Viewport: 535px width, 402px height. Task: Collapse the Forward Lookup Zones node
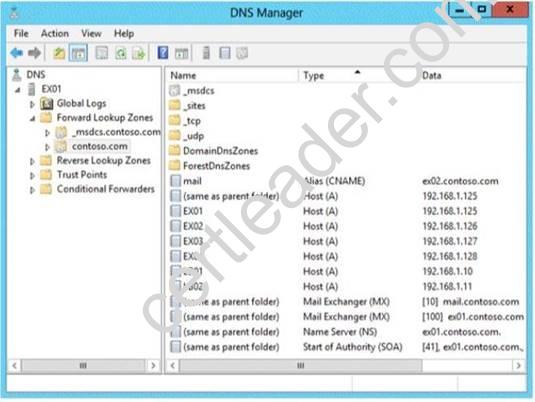coord(32,118)
